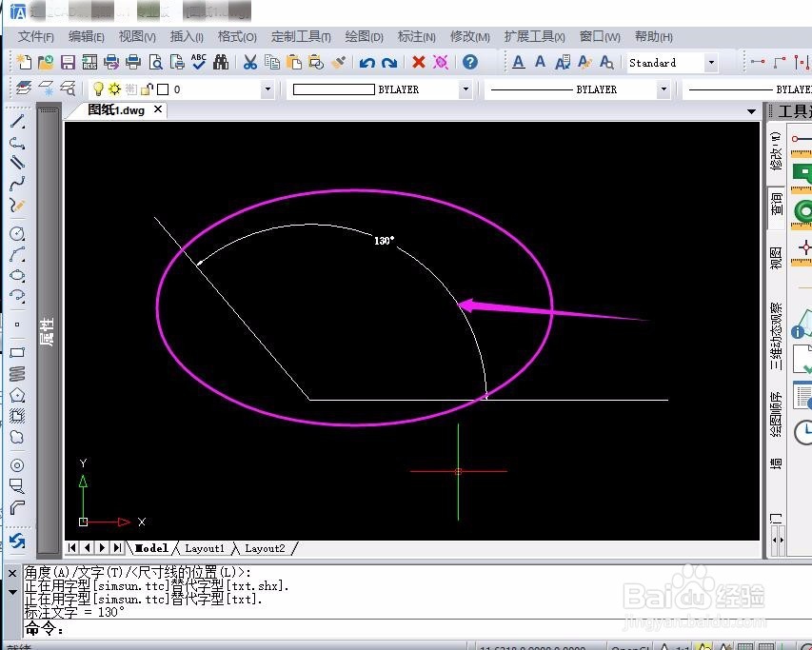Screen dimensions: 812x650
Task: Open the 扩展工具(X) menu
Action: tap(535, 37)
